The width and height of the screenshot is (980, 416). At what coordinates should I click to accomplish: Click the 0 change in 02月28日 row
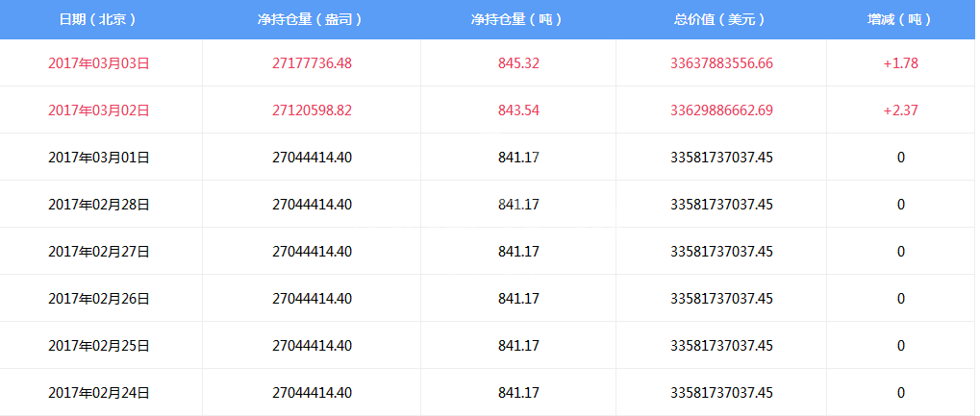point(900,205)
